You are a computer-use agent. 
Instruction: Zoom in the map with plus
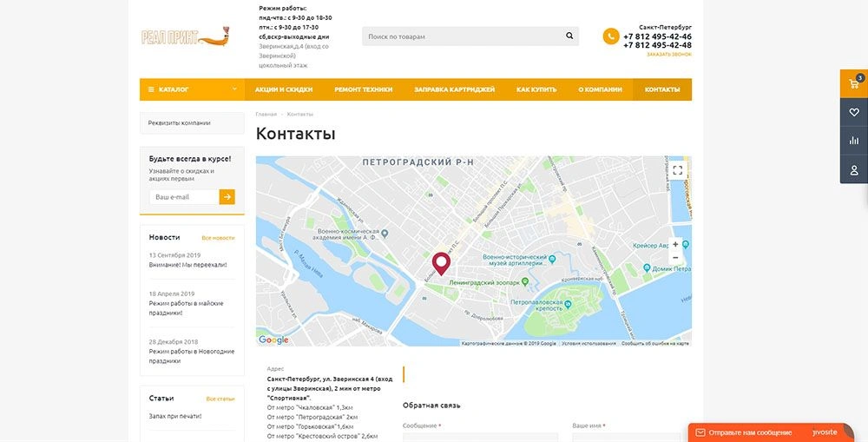(x=675, y=244)
